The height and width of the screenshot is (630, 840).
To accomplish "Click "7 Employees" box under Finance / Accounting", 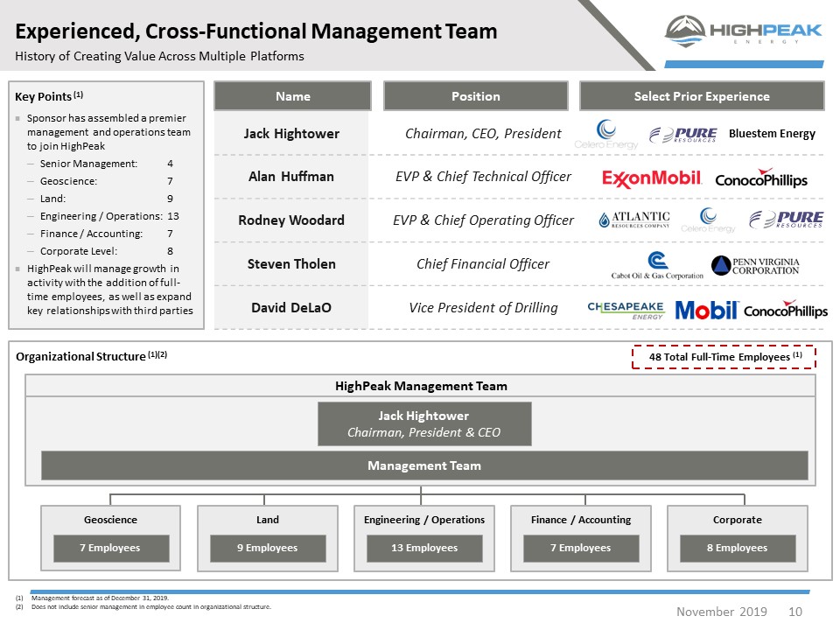I will point(581,548).
